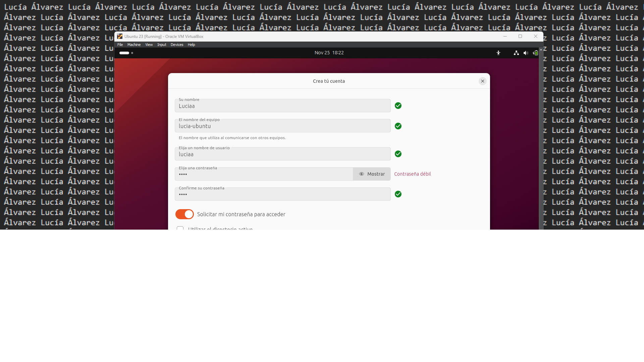Toggle Solicitar mi contraseña para acceder switch

click(184, 215)
